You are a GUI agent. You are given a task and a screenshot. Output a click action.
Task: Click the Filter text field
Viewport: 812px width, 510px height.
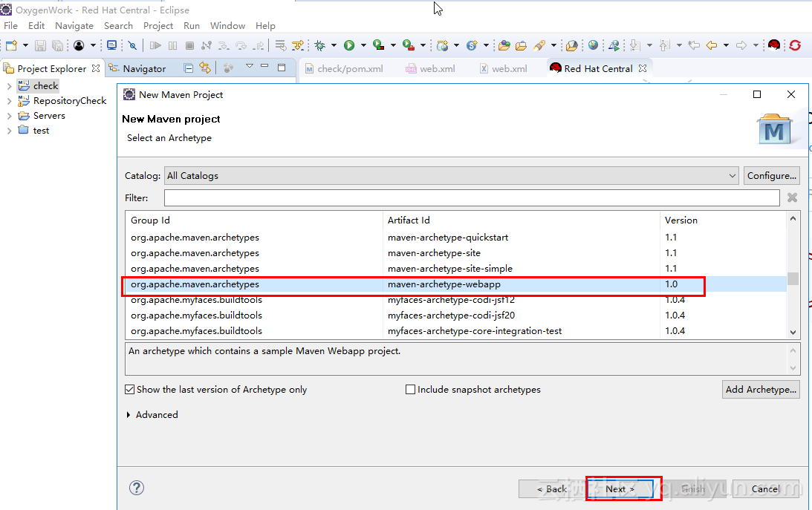[x=472, y=197]
